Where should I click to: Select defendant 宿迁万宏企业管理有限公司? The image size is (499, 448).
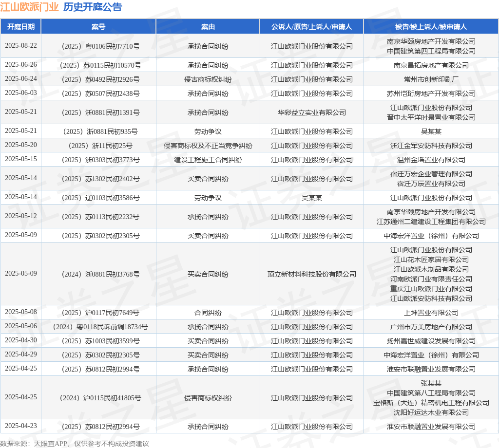click(431, 174)
